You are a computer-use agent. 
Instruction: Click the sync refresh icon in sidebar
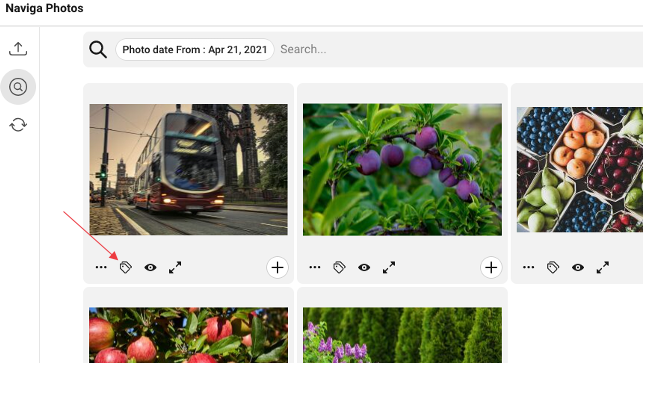tap(18, 125)
